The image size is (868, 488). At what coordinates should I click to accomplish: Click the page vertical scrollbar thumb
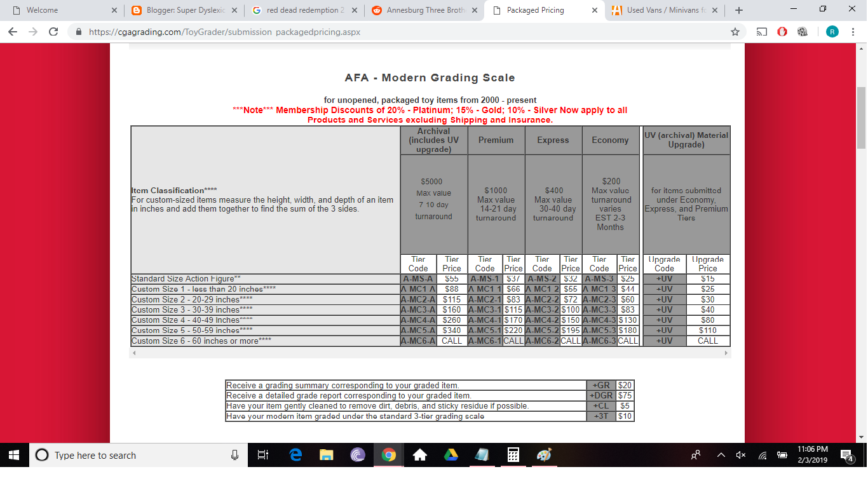click(x=862, y=118)
